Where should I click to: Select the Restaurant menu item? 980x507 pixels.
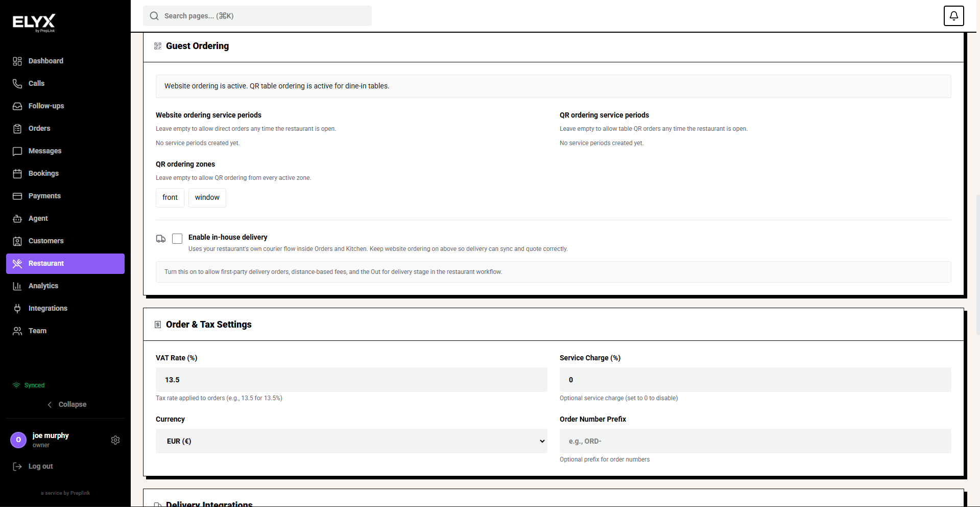65,264
